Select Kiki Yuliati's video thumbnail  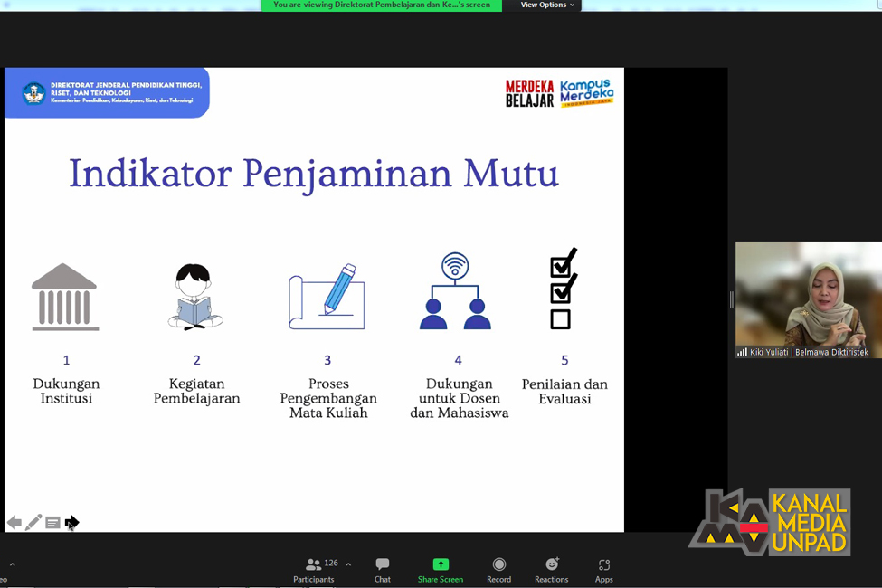[x=808, y=299]
